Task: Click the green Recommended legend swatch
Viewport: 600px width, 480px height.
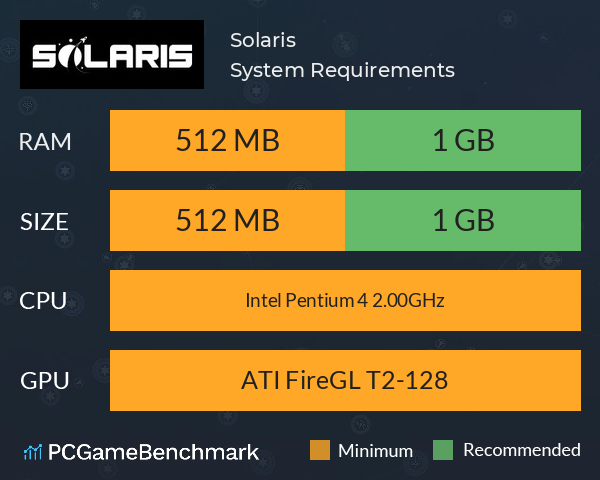Action: click(443, 450)
